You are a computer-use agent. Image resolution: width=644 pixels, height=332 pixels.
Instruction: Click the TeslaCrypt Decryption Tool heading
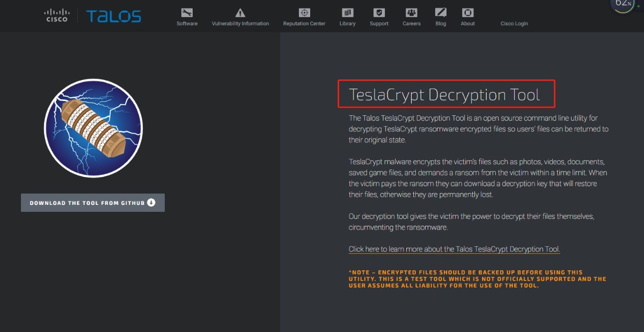pos(444,95)
